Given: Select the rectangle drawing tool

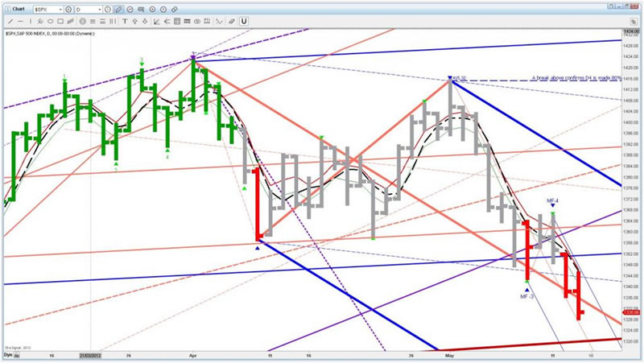Looking at the screenshot, I should [x=60, y=21].
